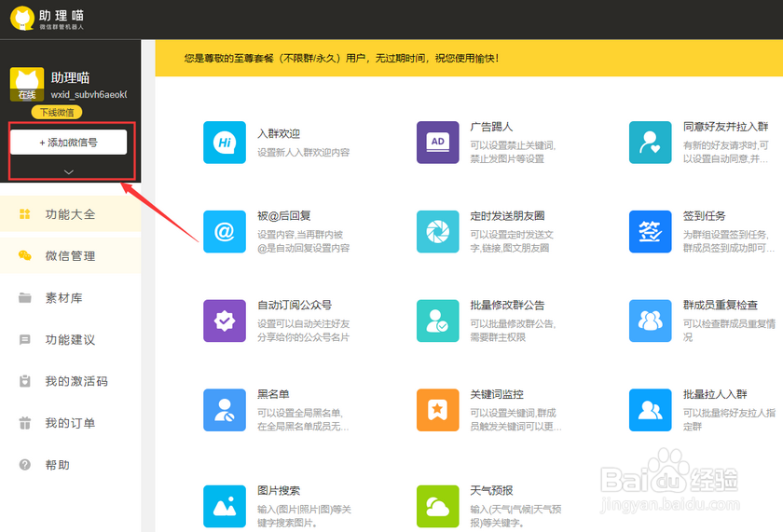Image resolution: width=783 pixels, height=532 pixels.
Task: Open the 黑名单 icon
Action: click(x=225, y=410)
